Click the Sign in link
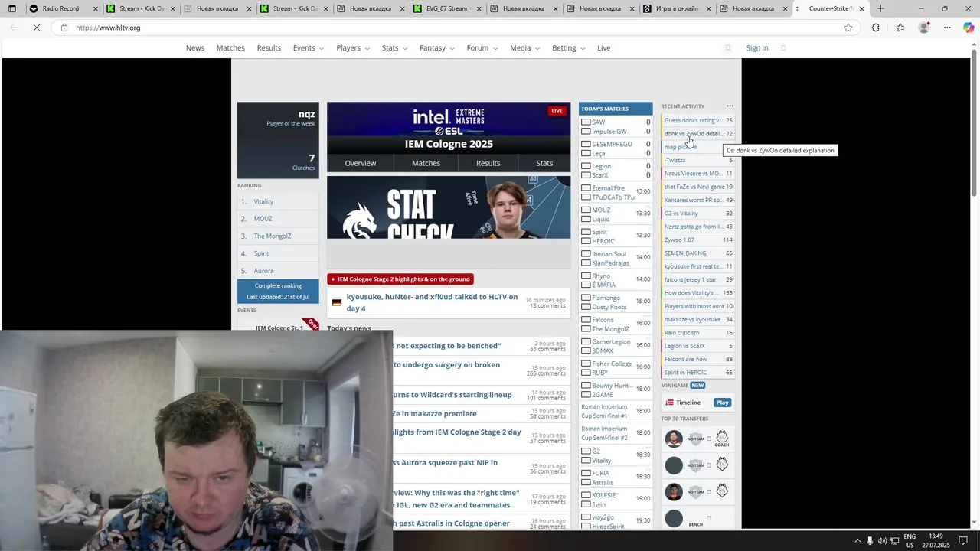The width and height of the screenshot is (980, 551). tap(757, 47)
